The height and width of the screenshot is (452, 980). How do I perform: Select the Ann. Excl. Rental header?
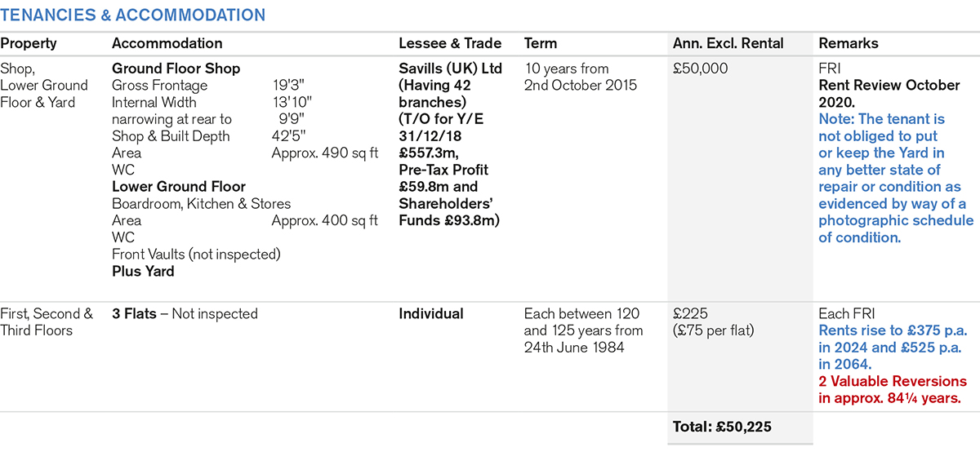[728, 44]
